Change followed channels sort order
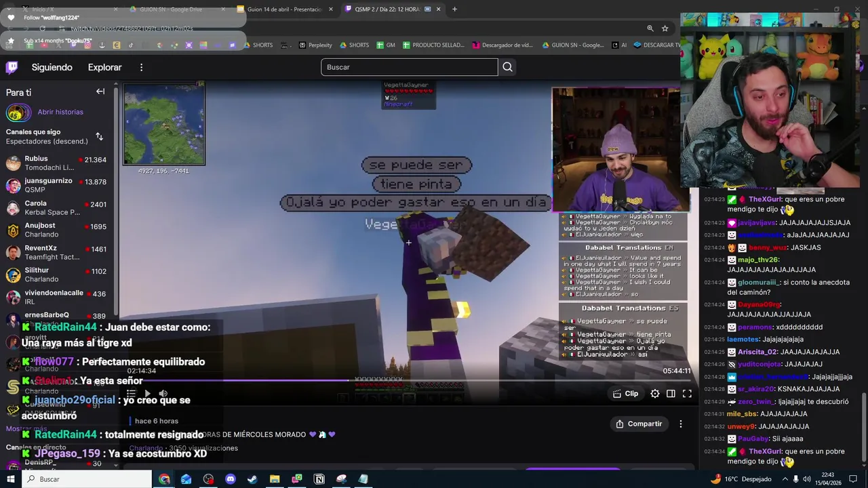This screenshot has width=868, height=488. [x=99, y=136]
